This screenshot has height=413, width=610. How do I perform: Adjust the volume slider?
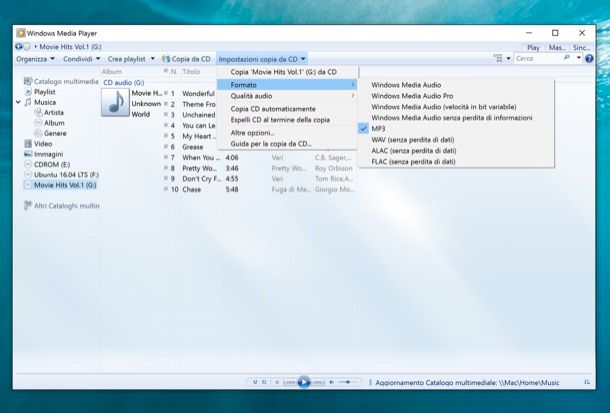pos(348,382)
